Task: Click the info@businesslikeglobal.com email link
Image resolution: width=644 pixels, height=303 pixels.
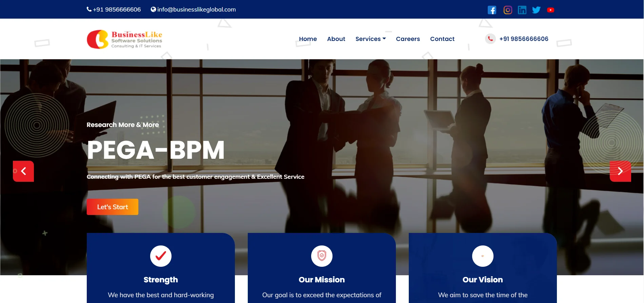Action: 197,9
